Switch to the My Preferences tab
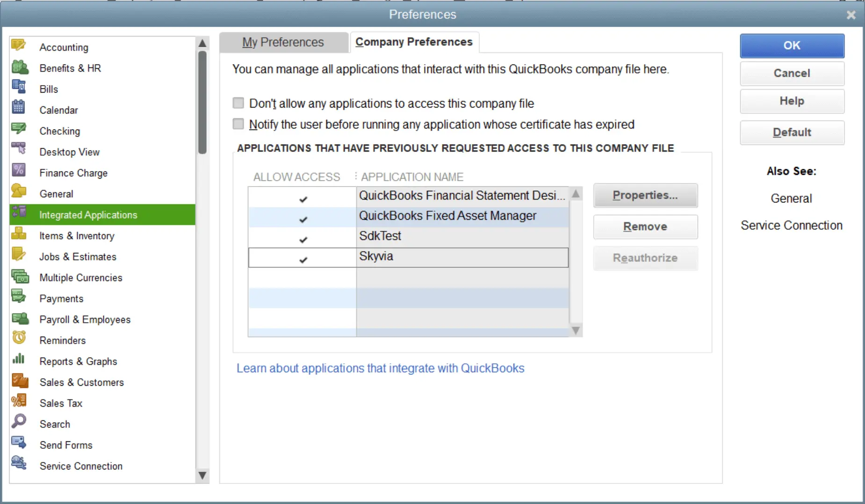The image size is (865, 504). click(x=283, y=42)
